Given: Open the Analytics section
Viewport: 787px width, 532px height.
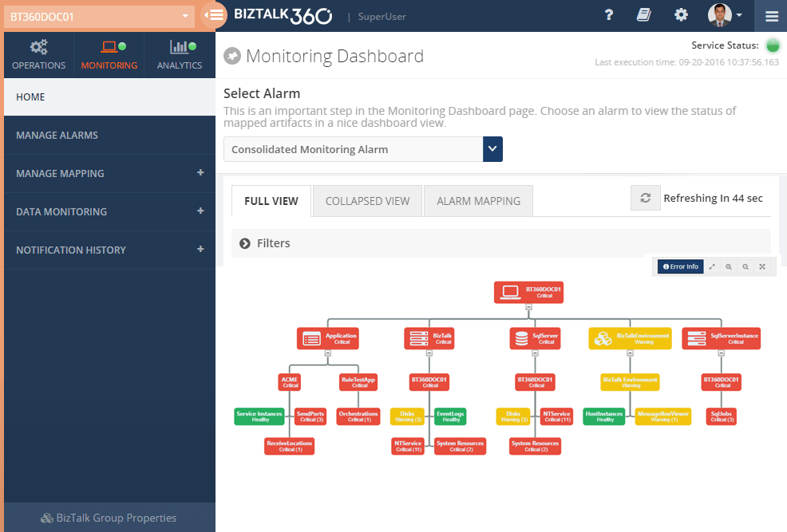Looking at the screenshot, I should pyautogui.click(x=179, y=55).
